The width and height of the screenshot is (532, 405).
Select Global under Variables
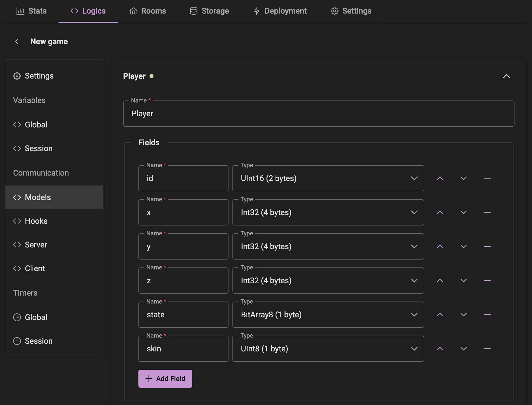click(x=54, y=125)
